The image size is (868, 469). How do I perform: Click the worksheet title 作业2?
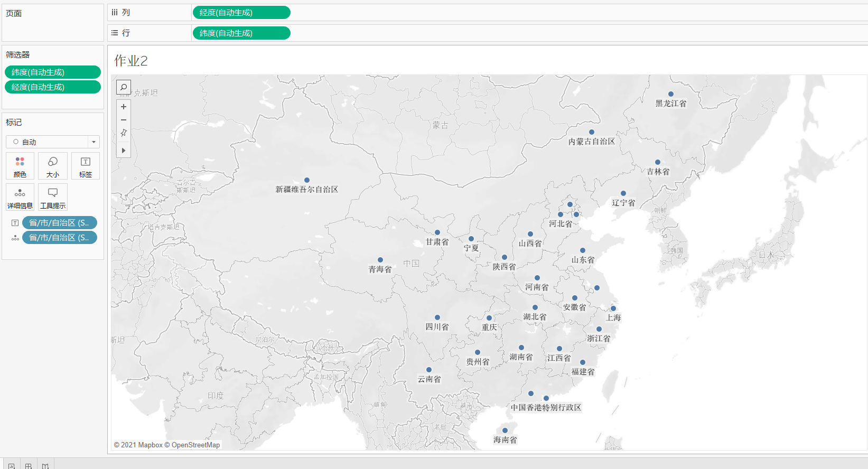click(131, 61)
